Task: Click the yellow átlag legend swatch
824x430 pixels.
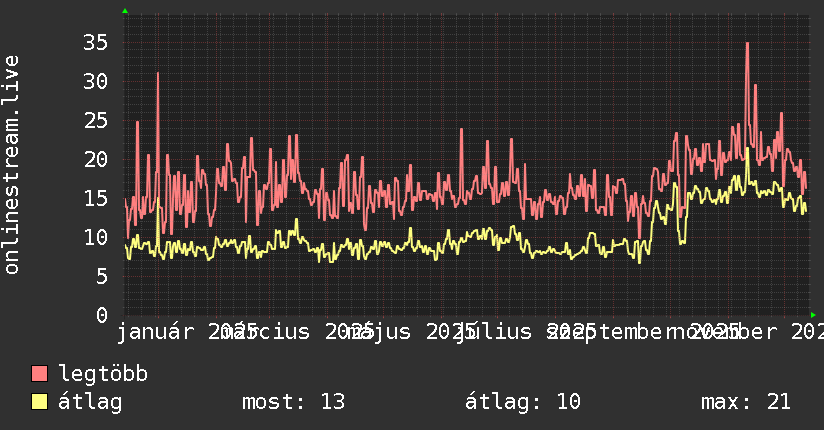Action: pos(39,401)
